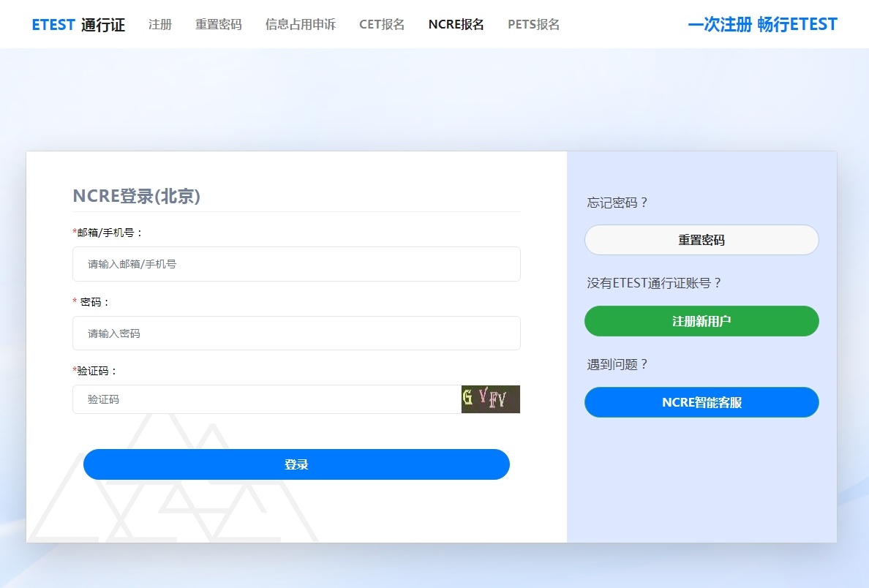Click the 忘记密码？ text

pyautogui.click(x=617, y=203)
